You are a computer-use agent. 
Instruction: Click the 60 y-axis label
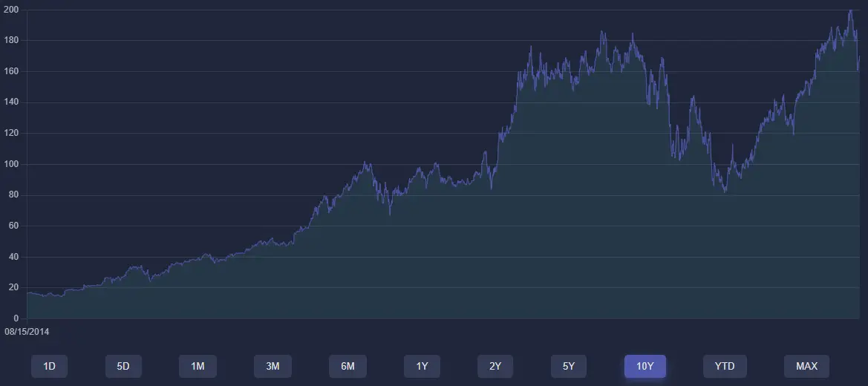pos(13,226)
